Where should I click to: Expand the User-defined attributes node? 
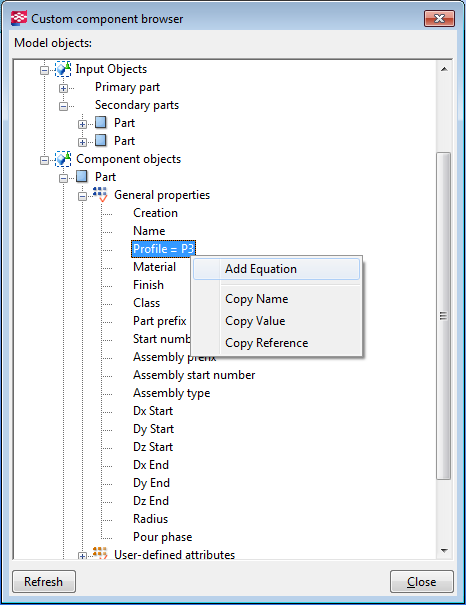82,556
